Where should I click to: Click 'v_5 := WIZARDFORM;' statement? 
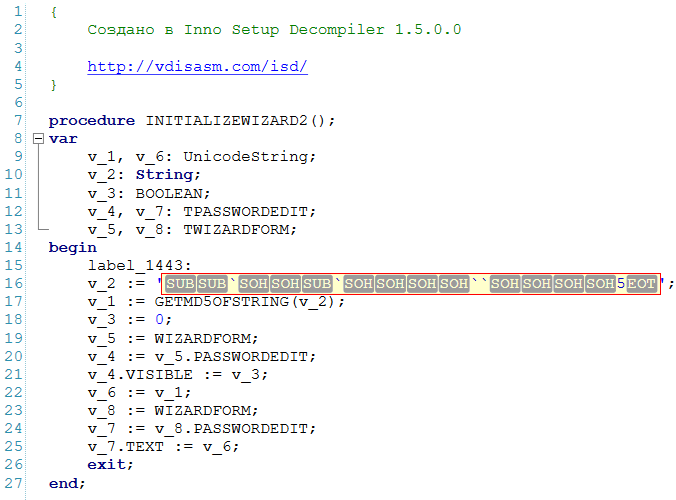click(173, 338)
